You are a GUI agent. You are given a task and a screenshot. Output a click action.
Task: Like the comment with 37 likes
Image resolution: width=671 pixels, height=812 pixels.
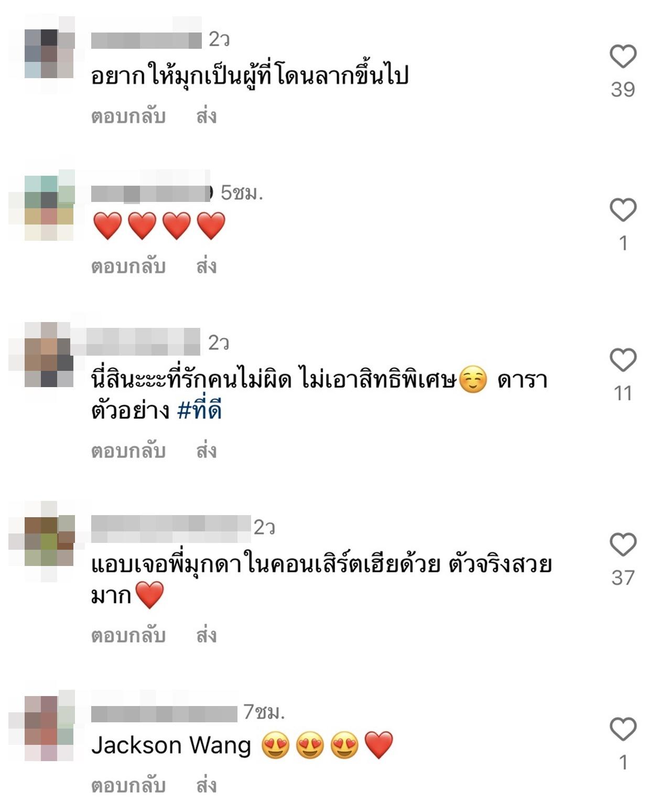[623, 544]
